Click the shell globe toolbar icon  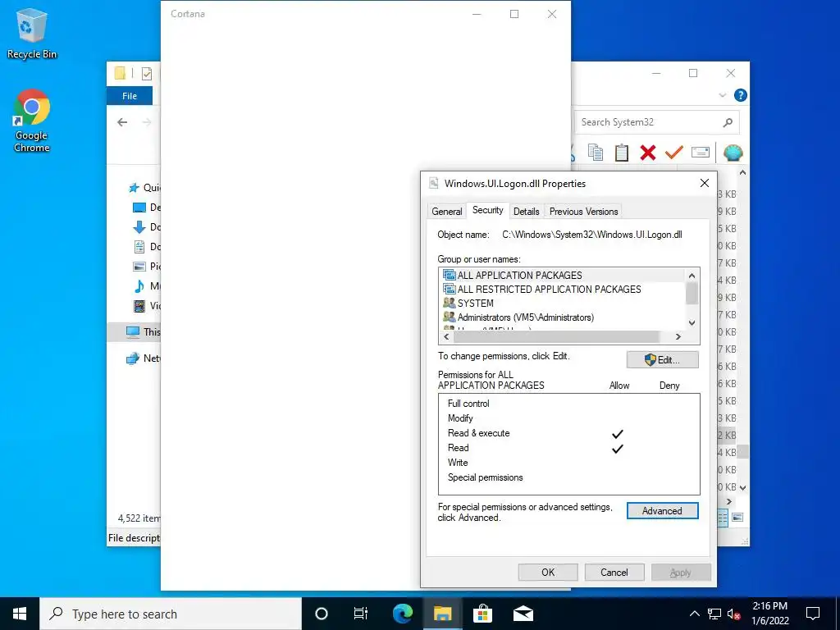pyautogui.click(x=733, y=153)
